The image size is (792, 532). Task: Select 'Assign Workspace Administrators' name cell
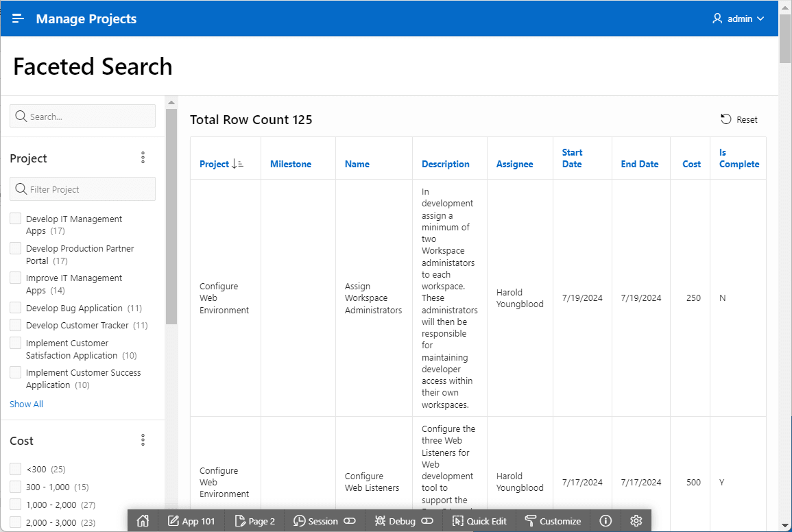coord(373,298)
